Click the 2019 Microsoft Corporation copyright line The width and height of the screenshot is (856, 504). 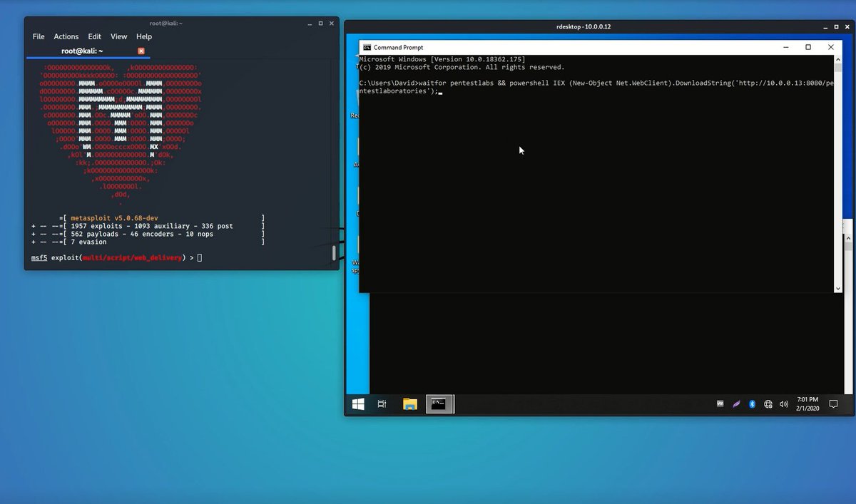(462, 67)
